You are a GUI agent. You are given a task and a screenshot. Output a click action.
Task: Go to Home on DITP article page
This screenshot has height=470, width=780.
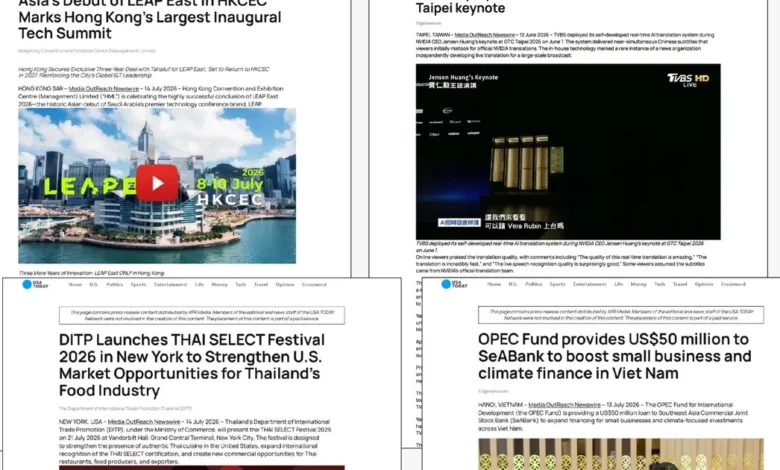pyautogui.click(x=75, y=284)
